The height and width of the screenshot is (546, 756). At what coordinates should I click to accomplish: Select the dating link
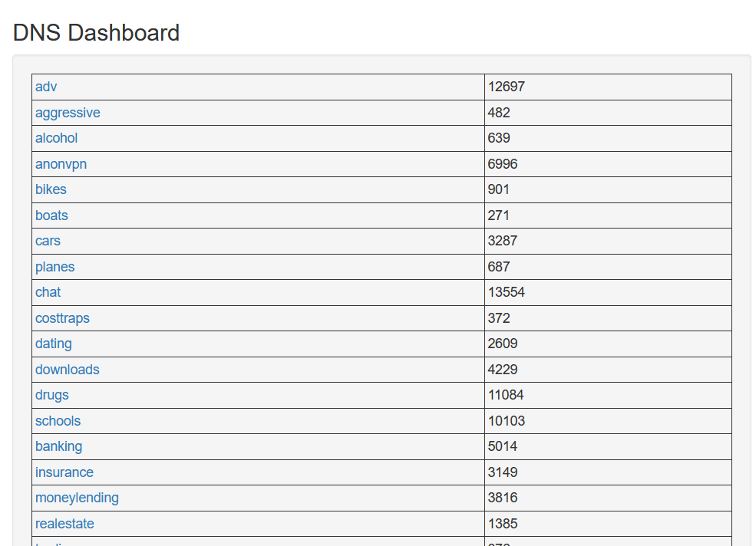[x=53, y=344]
